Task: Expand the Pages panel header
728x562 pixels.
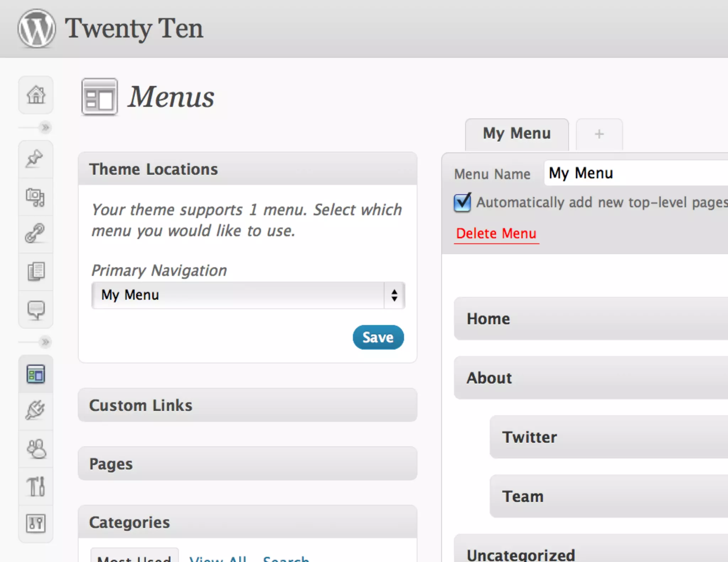Action: (247, 464)
